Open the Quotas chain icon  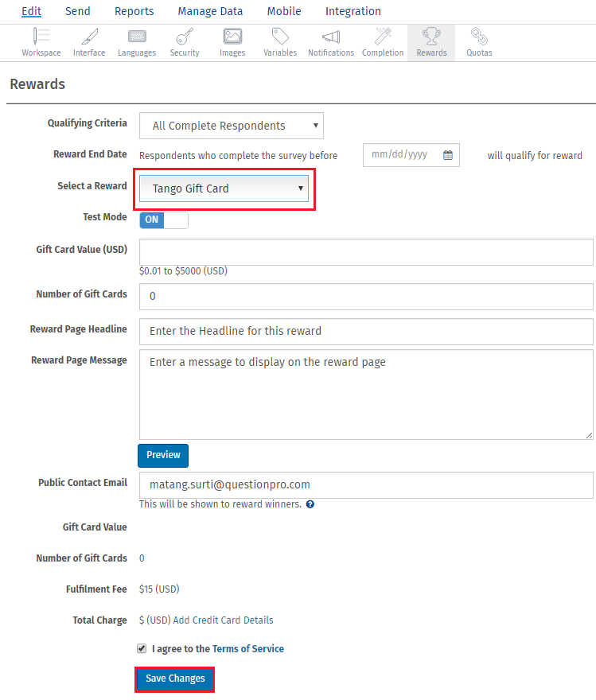[479, 37]
